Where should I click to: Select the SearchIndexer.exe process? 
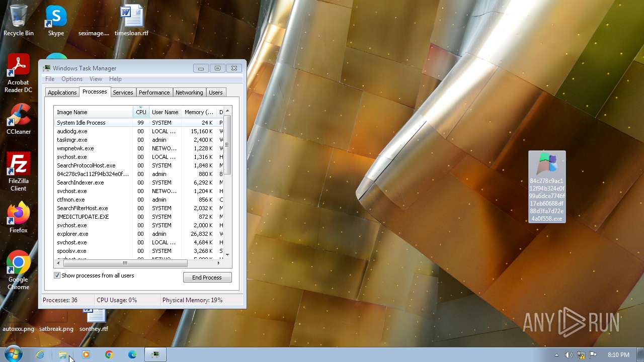click(138, 183)
